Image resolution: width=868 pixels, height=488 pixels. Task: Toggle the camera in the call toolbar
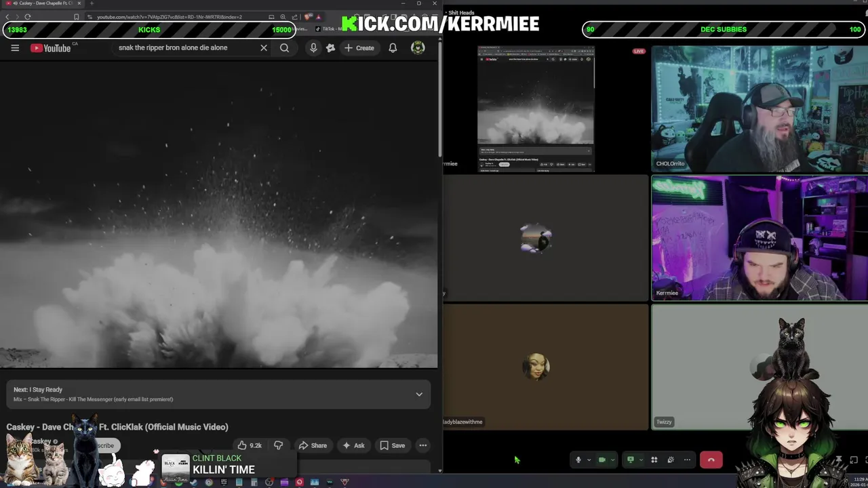point(601,460)
